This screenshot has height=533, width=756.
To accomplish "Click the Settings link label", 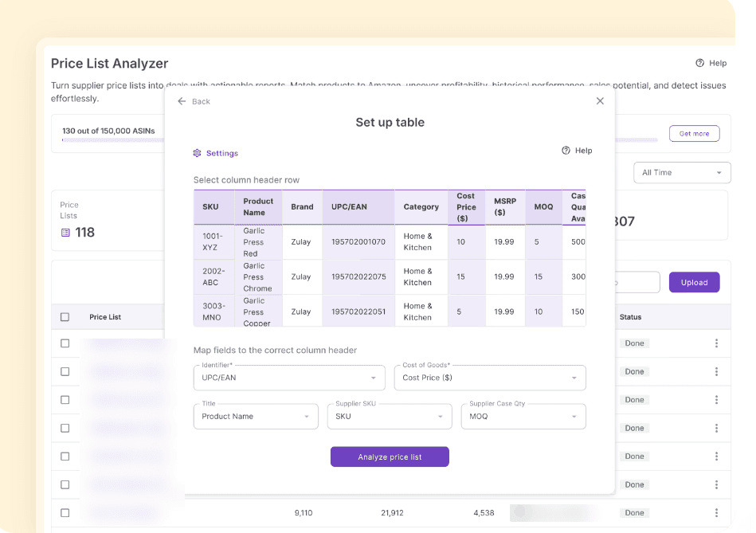I will [x=222, y=153].
